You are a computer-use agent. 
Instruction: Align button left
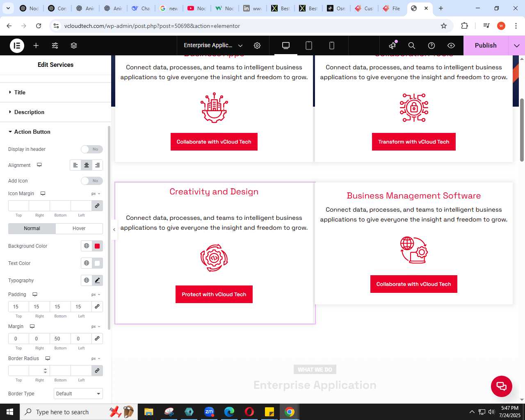click(75, 165)
